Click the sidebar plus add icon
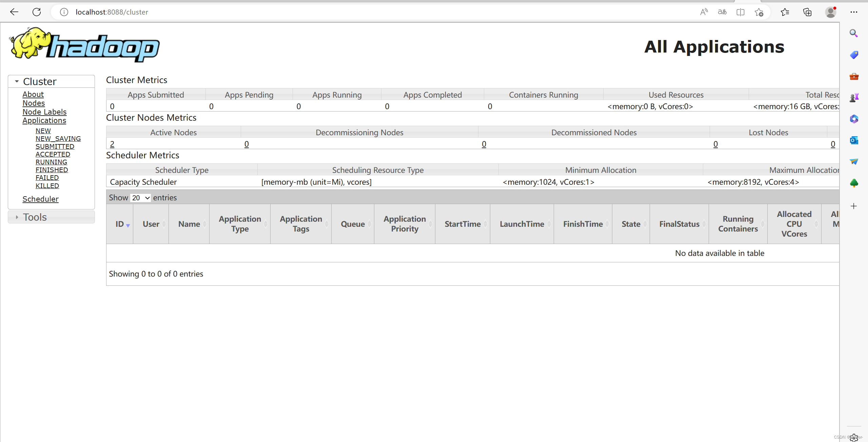 point(853,206)
